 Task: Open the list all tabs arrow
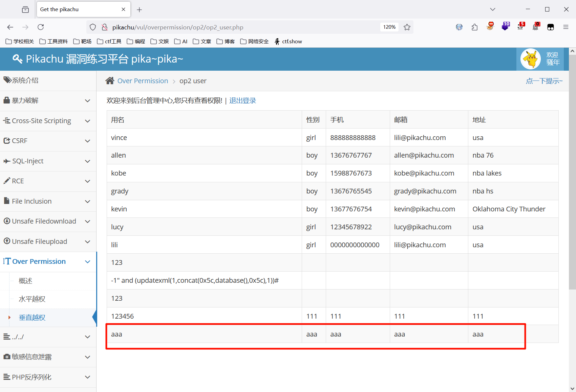coord(493,9)
